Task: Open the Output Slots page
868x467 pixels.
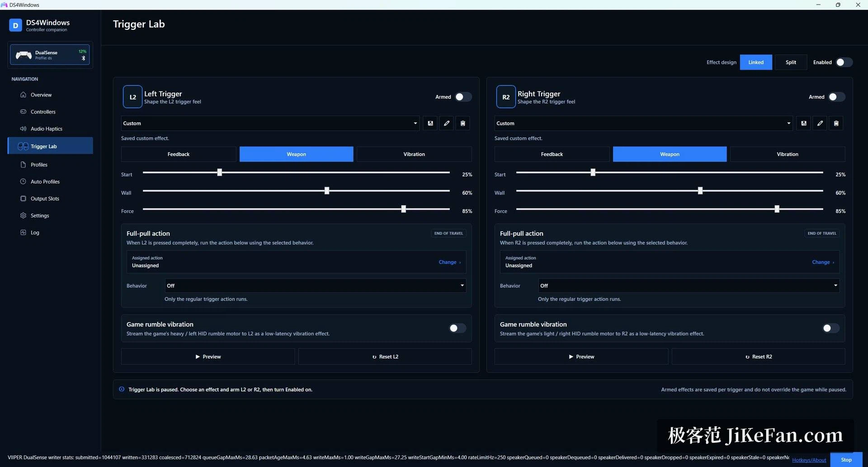Action: (x=50, y=199)
